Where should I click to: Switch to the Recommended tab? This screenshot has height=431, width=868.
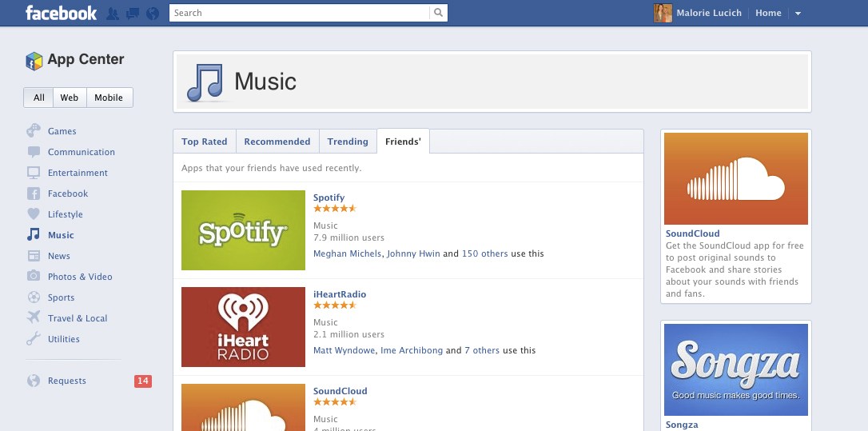click(x=277, y=142)
